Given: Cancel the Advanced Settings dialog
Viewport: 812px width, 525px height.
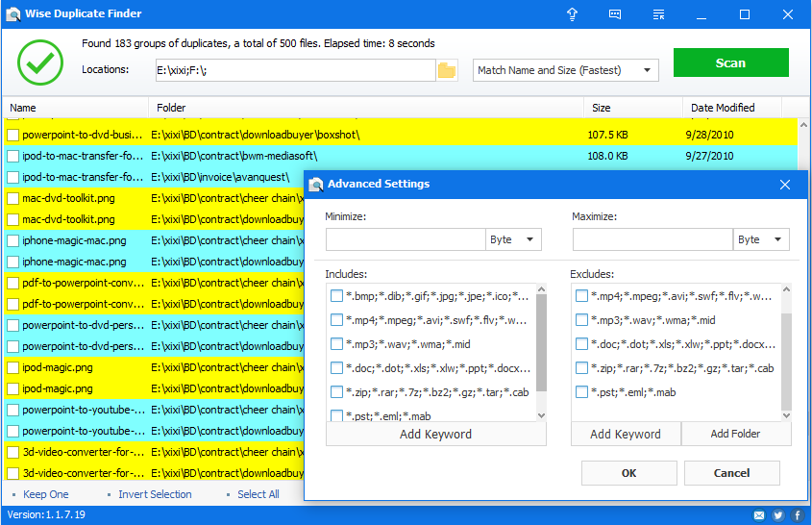Looking at the screenshot, I should point(731,473).
